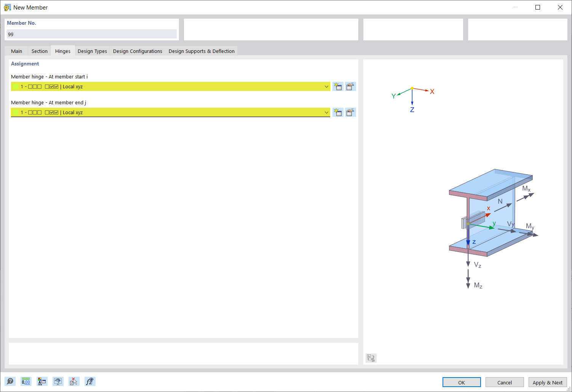Create new hinge for member end j
Image resolution: width=572 pixels, height=392 pixels.
point(338,112)
